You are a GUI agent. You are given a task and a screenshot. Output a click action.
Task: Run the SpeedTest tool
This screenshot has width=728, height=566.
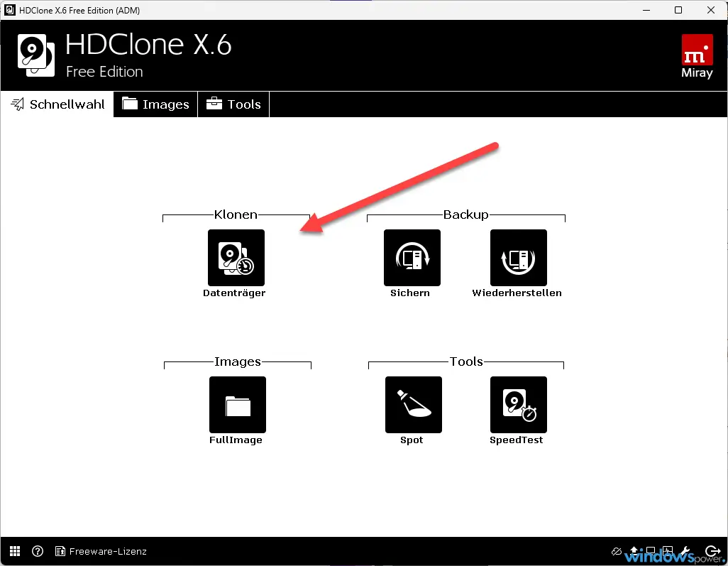(518, 404)
